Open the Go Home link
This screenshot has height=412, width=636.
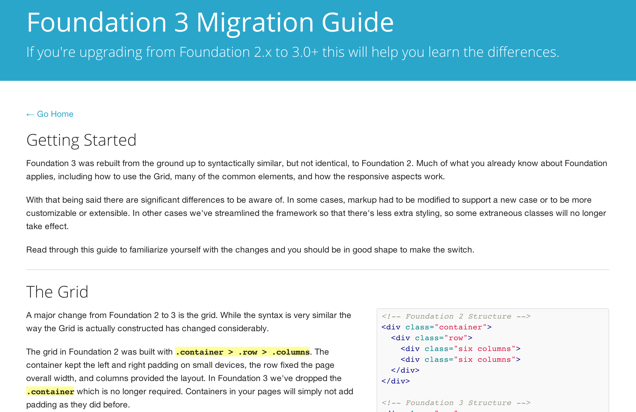click(x=49, y=114)
